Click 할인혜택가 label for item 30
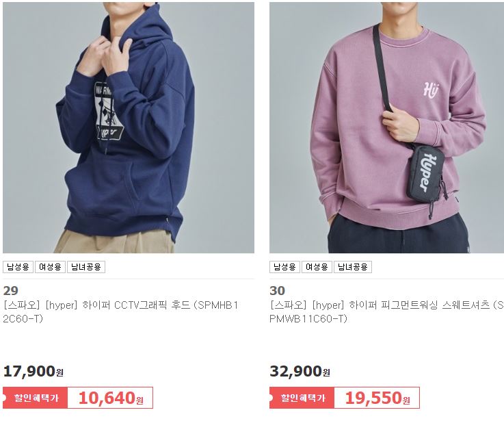 302,398
